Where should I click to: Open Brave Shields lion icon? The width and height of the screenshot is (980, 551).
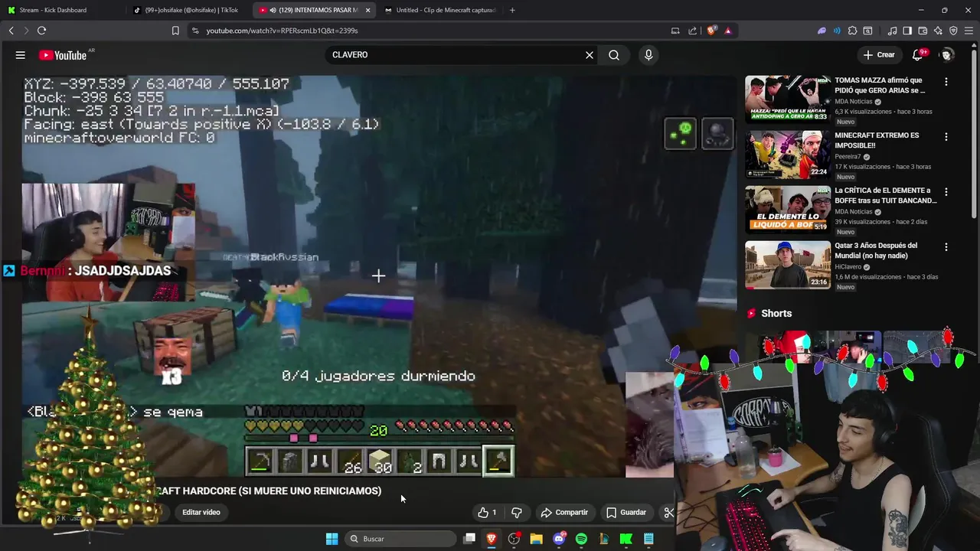[x=711, y=31]
